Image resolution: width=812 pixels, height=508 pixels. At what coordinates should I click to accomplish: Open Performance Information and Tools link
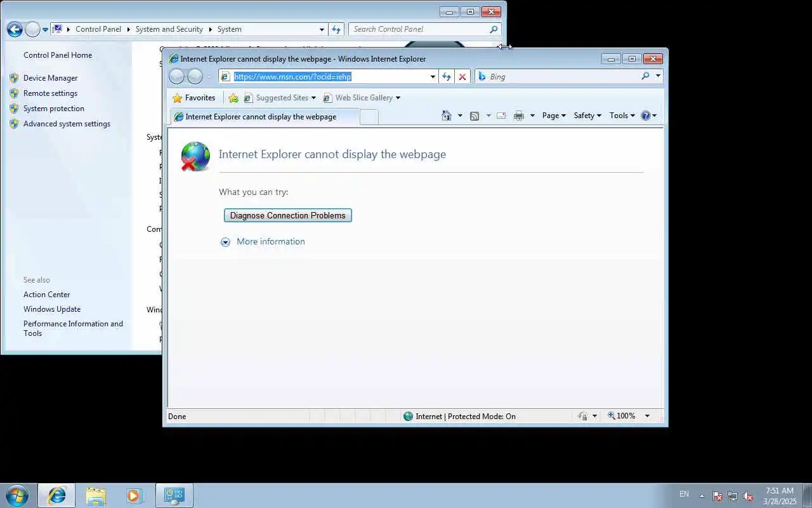(x=74, y=328)
